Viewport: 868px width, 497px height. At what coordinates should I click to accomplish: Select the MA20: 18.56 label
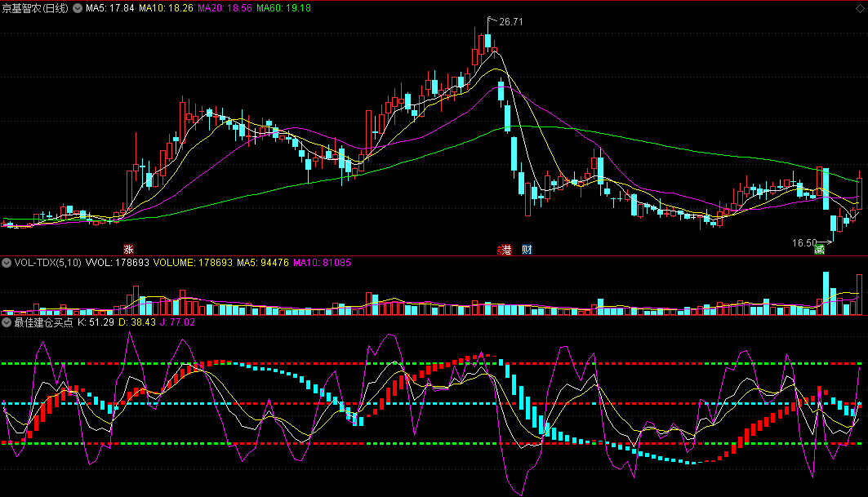(x=225, y=8)
